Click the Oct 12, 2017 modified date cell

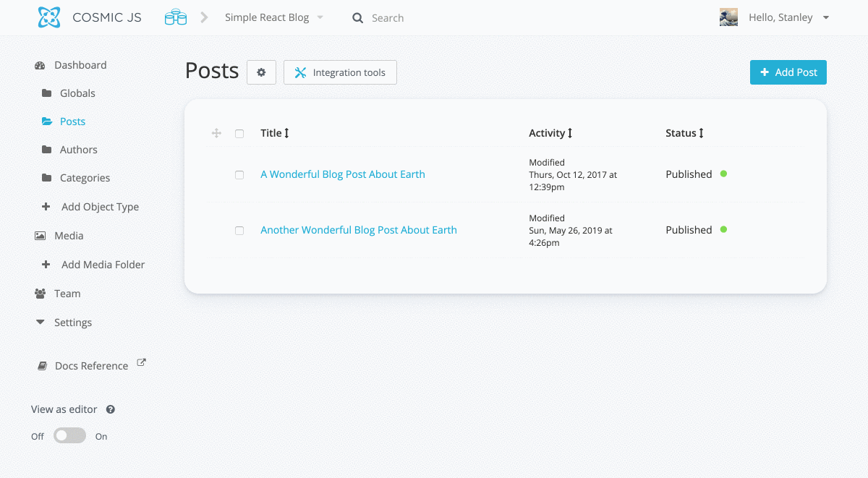573,175
